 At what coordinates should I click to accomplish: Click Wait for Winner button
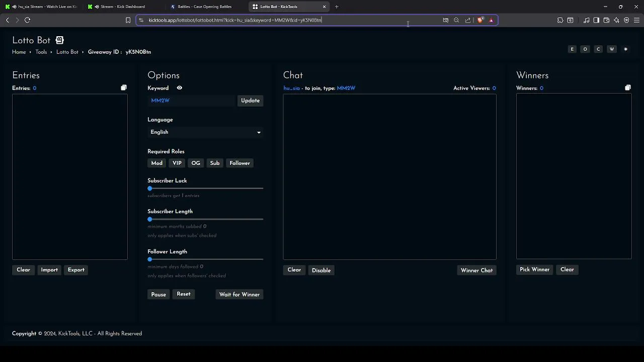(x=239, y=295)
